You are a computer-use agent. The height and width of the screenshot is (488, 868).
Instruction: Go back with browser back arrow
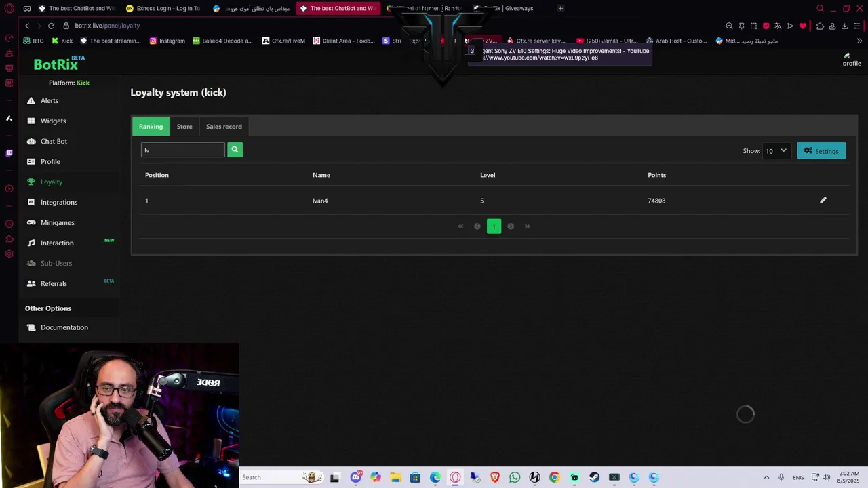click(26, 26)
